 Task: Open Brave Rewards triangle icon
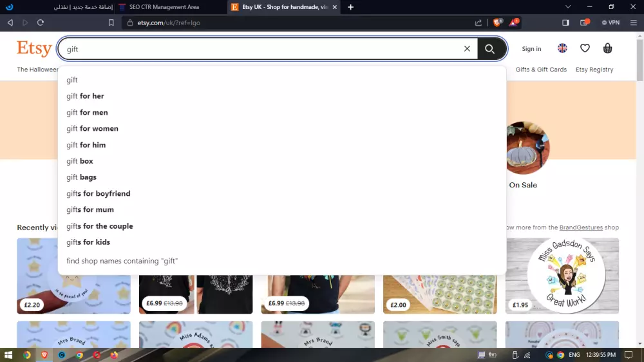coord(513,22)
